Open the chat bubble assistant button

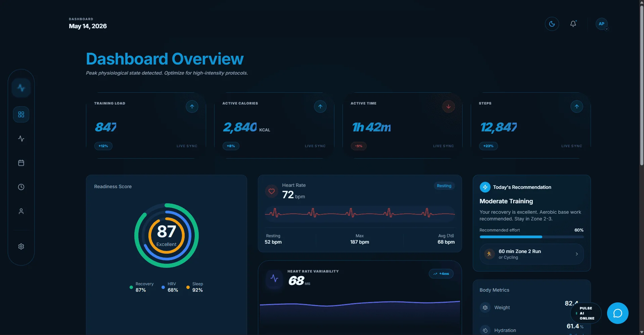tap(617, 313)
